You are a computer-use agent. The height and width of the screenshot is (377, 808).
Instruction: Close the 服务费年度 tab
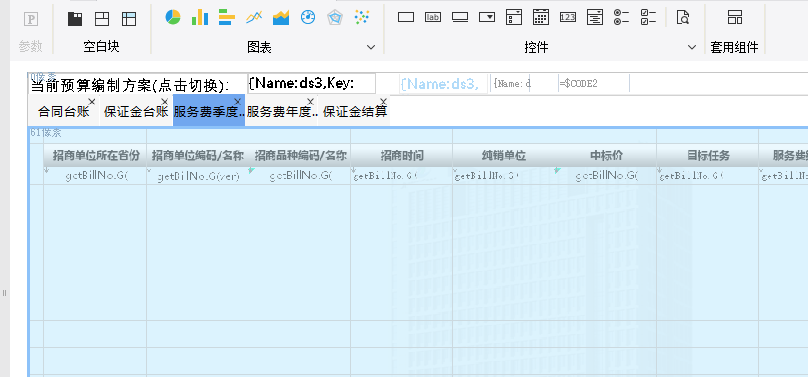pos(310,101)
